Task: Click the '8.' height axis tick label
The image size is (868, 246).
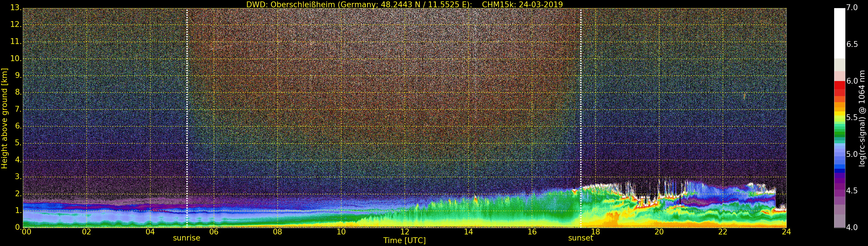Action: 18,92
